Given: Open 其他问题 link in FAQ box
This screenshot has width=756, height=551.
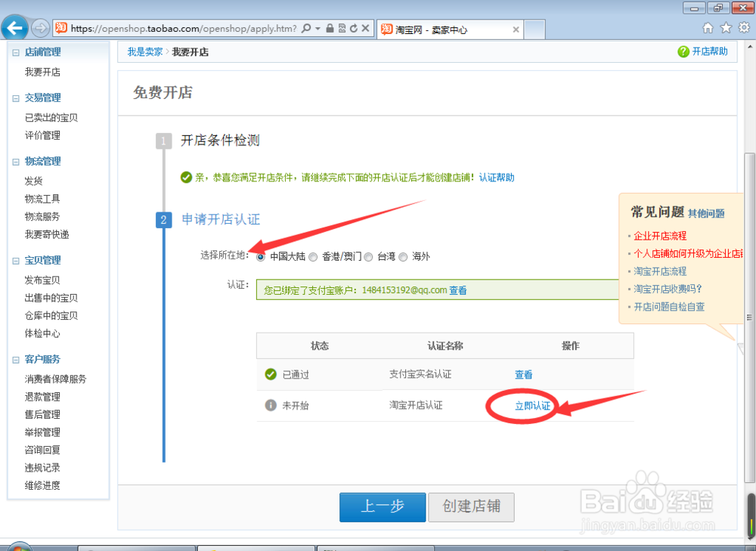Looking at the screenshot, I should coord(706,214).
